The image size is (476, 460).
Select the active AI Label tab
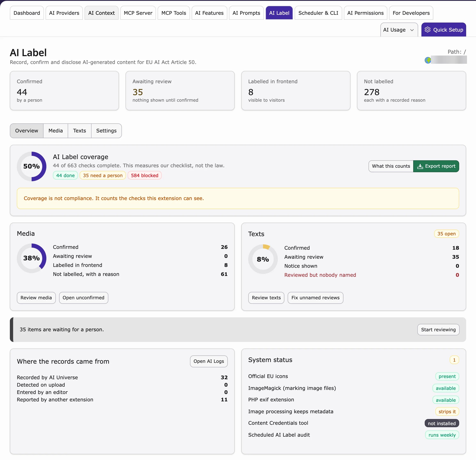click(x=279, y=13)
